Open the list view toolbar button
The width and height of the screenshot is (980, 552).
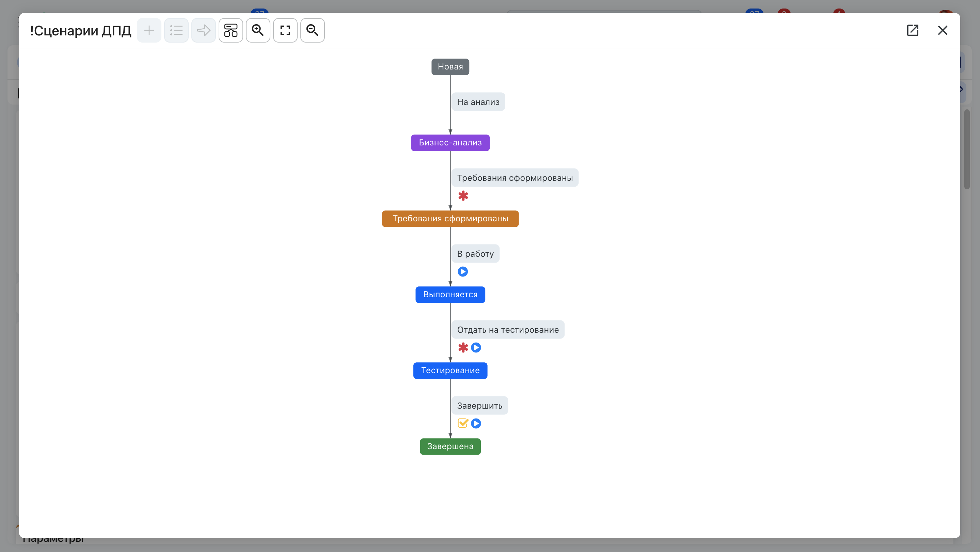176,30
